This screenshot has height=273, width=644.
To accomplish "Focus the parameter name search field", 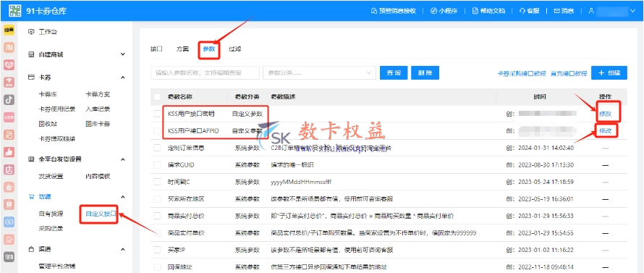I will pos(205,72).
